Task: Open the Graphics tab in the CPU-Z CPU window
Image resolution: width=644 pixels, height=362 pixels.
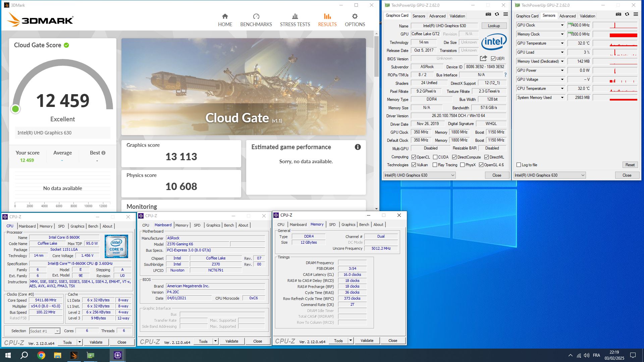Action: tap(77, 226)
